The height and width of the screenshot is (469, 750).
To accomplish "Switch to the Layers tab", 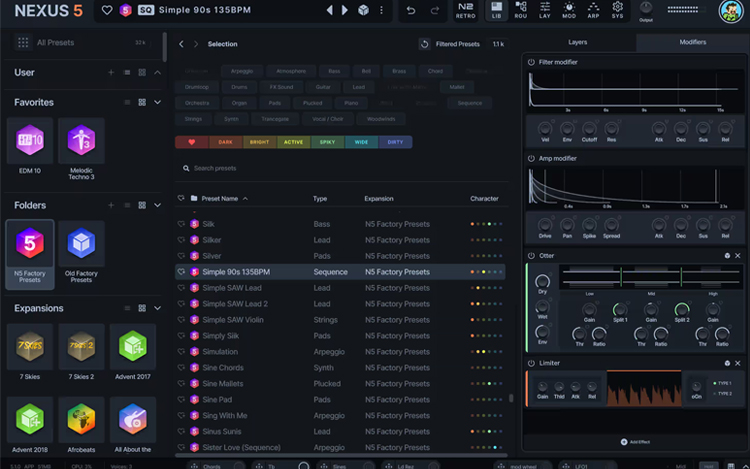I will coord(578,42).
